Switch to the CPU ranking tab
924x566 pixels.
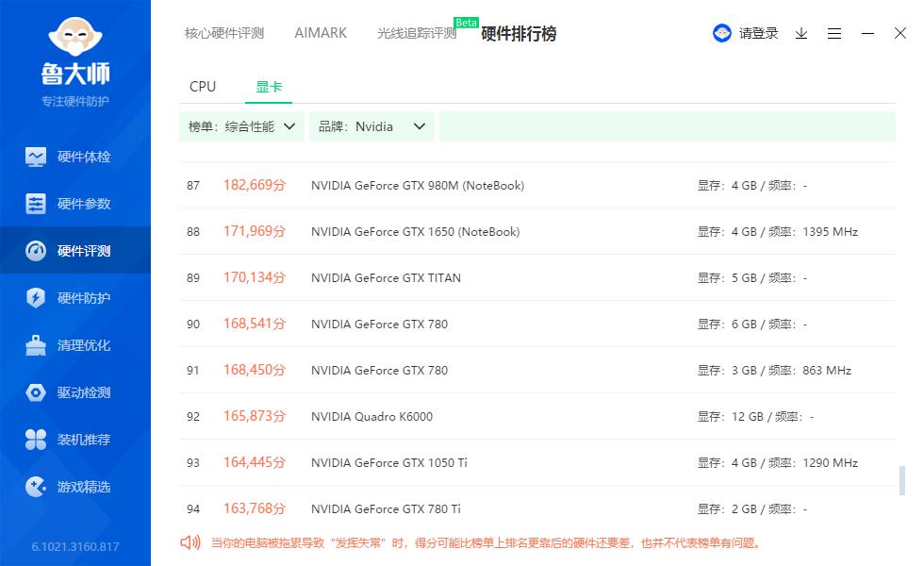pyautogui.click(x=202, y=86)
